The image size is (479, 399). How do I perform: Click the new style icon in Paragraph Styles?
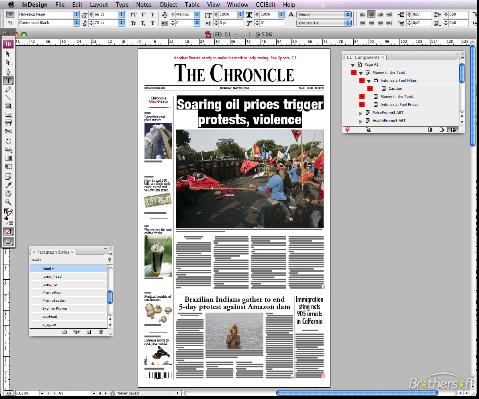coord(89,332)
